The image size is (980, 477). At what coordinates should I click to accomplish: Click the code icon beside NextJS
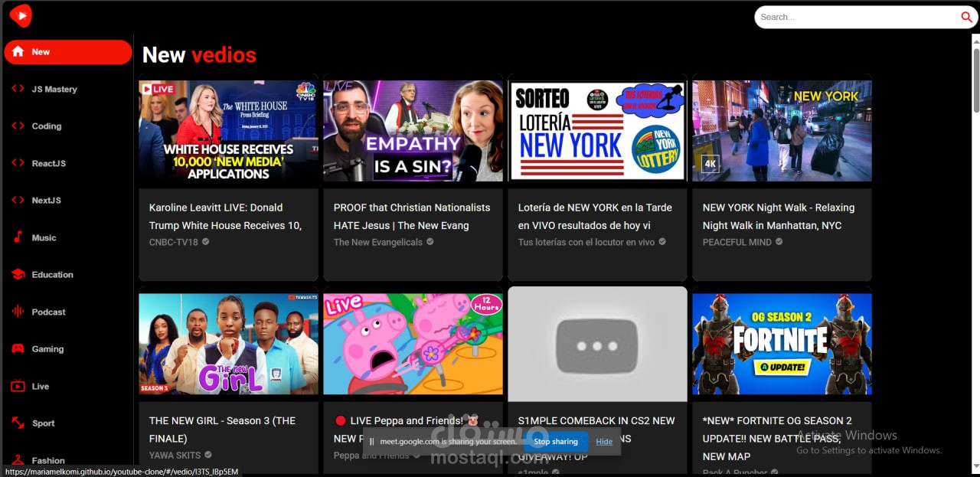coord(18,200)
